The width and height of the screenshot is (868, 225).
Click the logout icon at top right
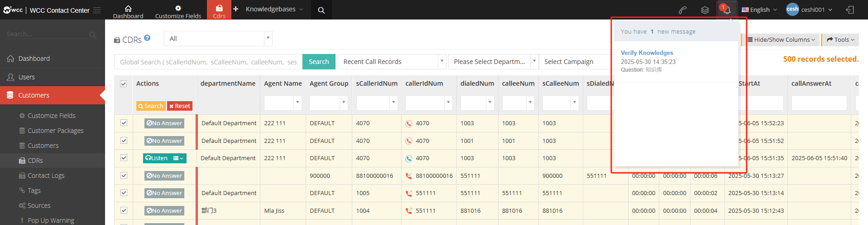pos(850,10)
